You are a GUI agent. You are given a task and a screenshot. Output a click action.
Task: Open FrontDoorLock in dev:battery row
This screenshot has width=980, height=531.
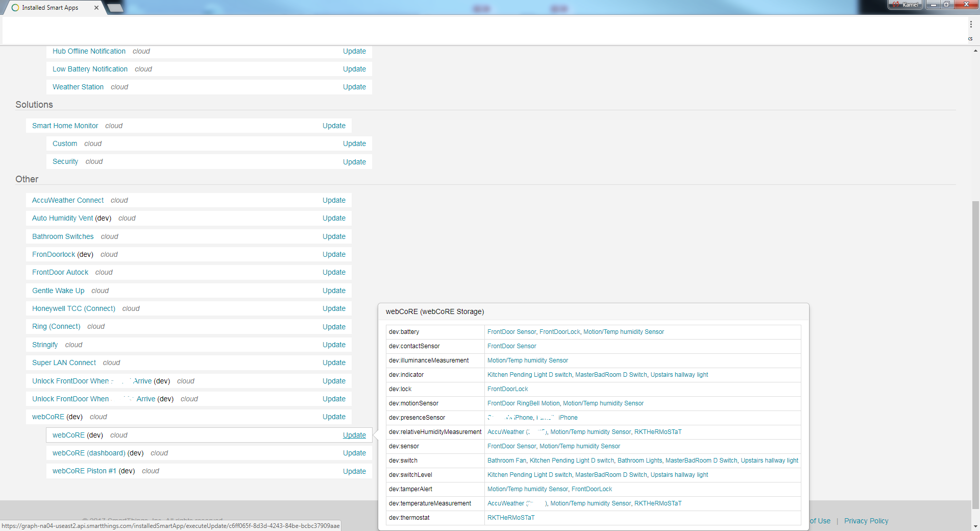click(x=559, y=332)
